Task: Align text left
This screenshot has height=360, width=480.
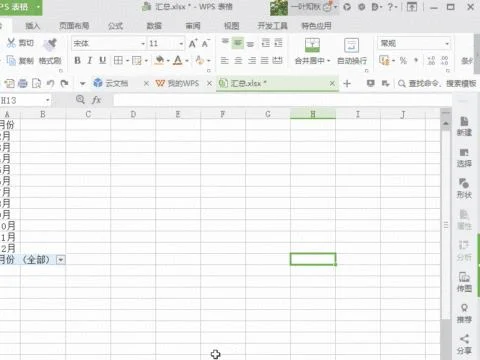Action: pos(225,60)
